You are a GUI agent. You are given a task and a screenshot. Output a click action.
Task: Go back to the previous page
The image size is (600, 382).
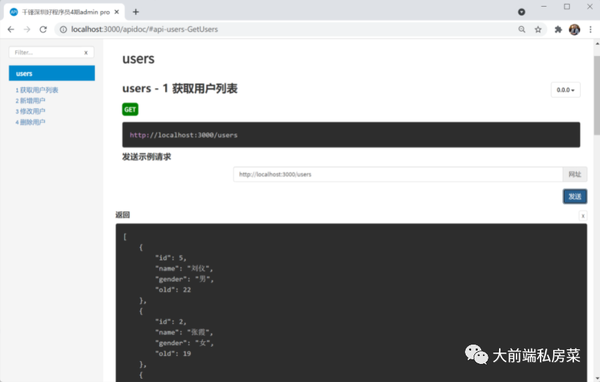[11, 29]
